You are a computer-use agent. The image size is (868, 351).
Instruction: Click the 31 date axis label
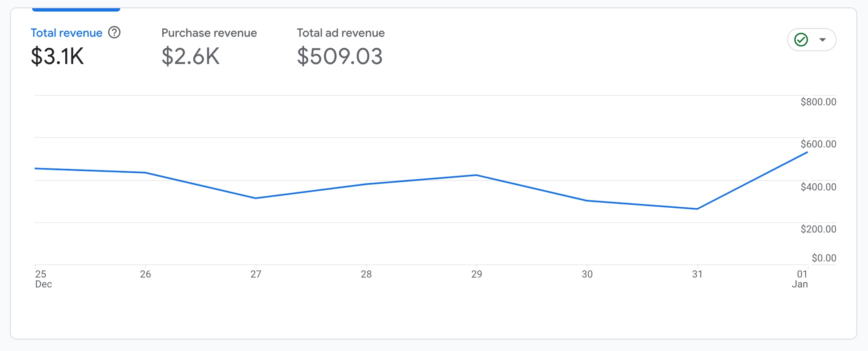point(697,274)
